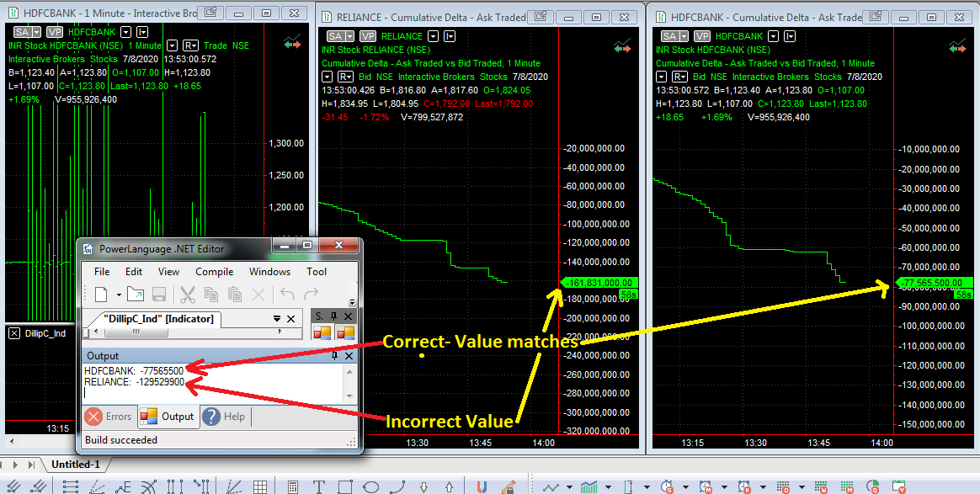
Task: Pin the S. side panel in editor
Action: (x=333, y=316)
